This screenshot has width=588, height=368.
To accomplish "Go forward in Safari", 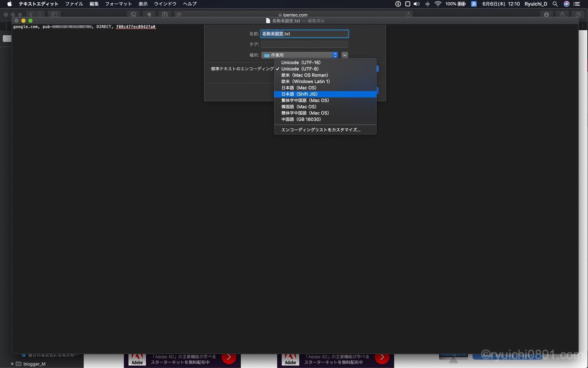I will pos(40,14).
